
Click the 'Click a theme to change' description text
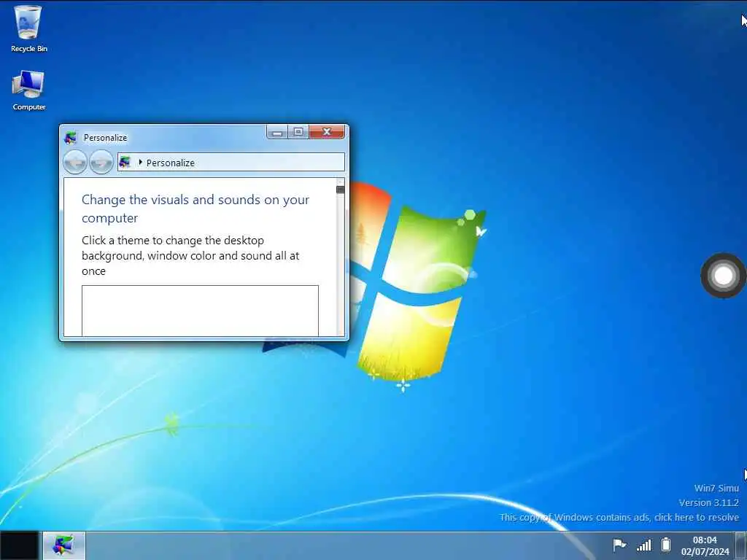tap(190, 256)
